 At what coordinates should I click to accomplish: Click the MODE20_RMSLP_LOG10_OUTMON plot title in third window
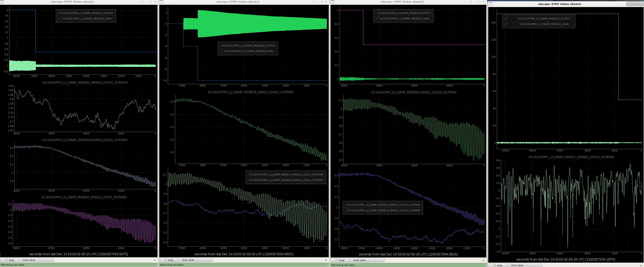[413, 92]
